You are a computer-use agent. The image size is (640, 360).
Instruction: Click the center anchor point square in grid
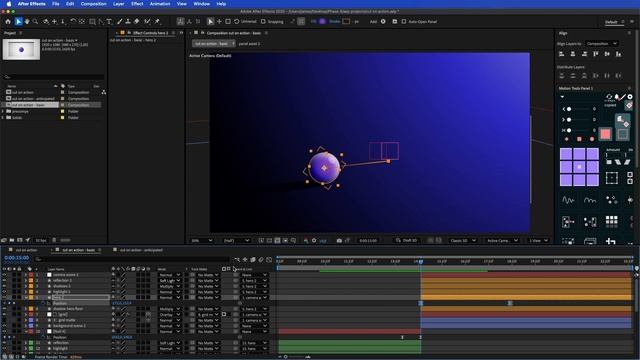(579, 167)
